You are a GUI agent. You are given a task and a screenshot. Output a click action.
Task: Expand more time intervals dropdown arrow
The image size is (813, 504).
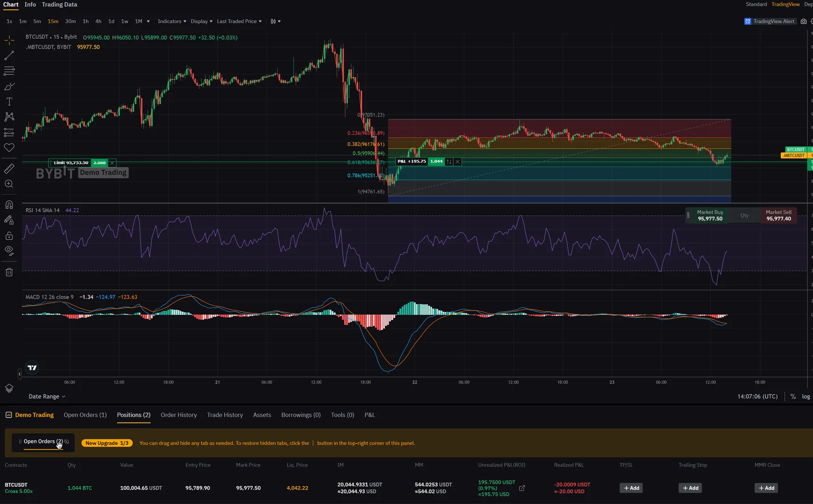point(148,21)
